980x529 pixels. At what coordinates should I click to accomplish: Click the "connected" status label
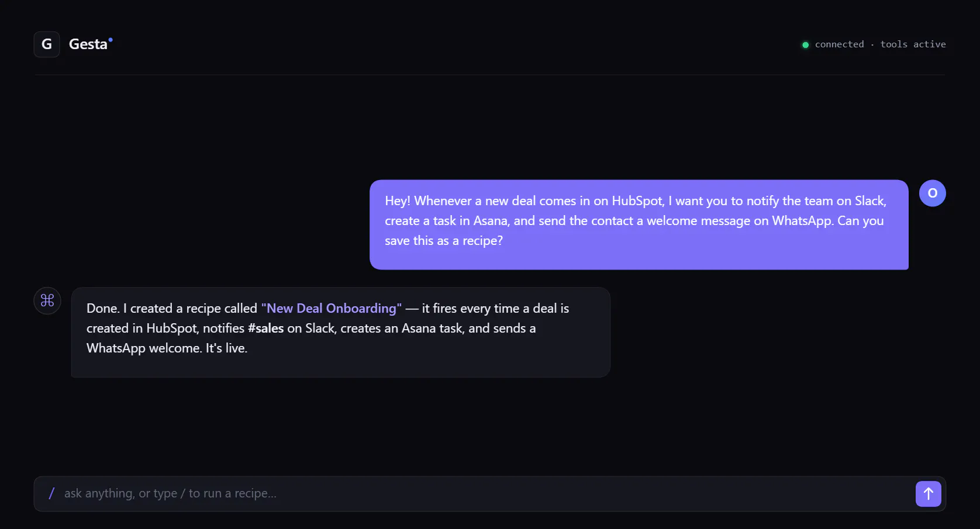coord(839,44)
